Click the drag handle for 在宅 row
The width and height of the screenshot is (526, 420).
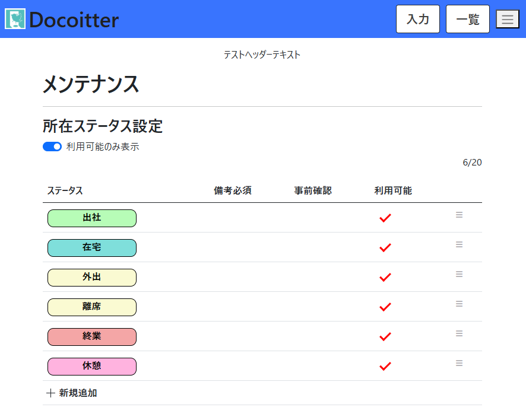click(459, 244)
